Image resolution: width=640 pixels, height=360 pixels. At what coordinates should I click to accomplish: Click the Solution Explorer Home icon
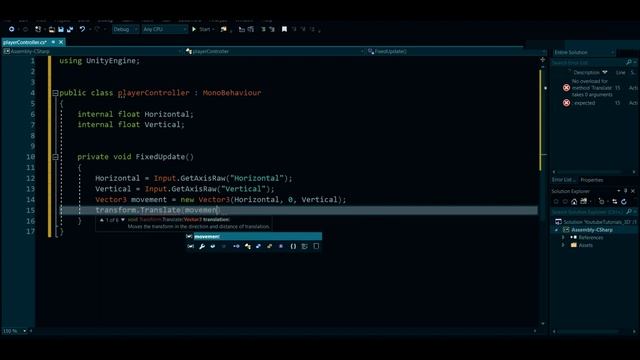click(x=574, y=202)
